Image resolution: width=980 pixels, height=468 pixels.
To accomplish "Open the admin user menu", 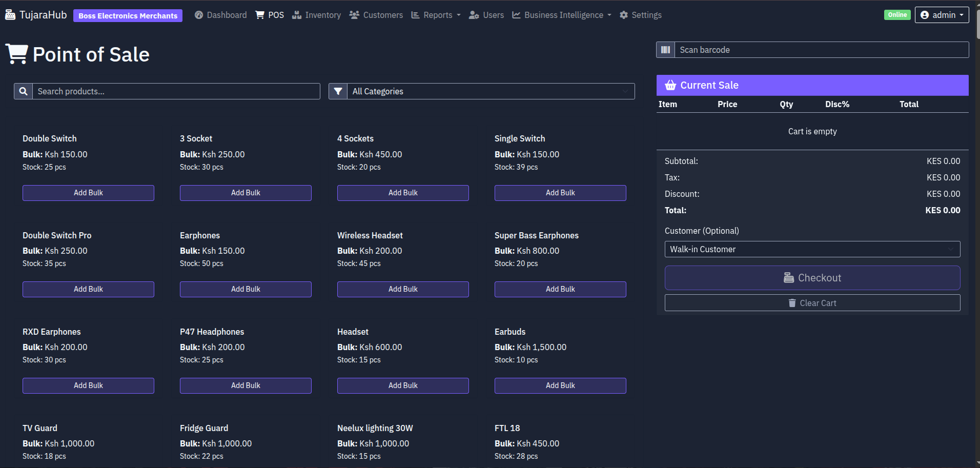I will coord(942,15).
